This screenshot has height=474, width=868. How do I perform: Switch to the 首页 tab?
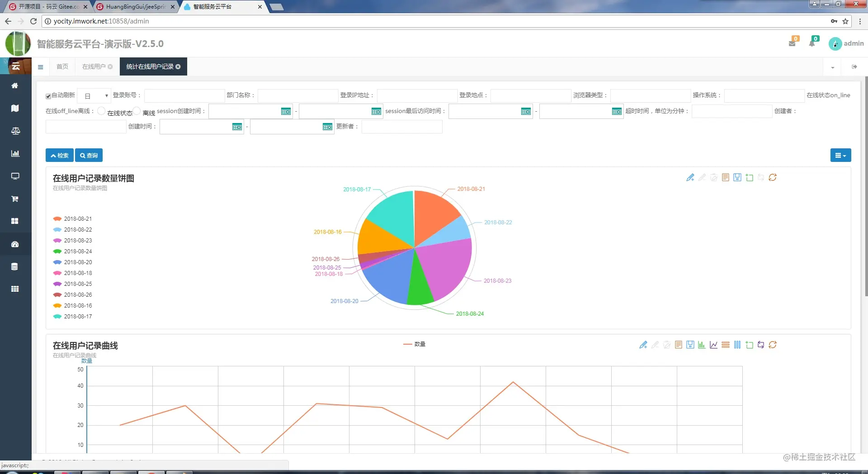[x=62, y=66]
